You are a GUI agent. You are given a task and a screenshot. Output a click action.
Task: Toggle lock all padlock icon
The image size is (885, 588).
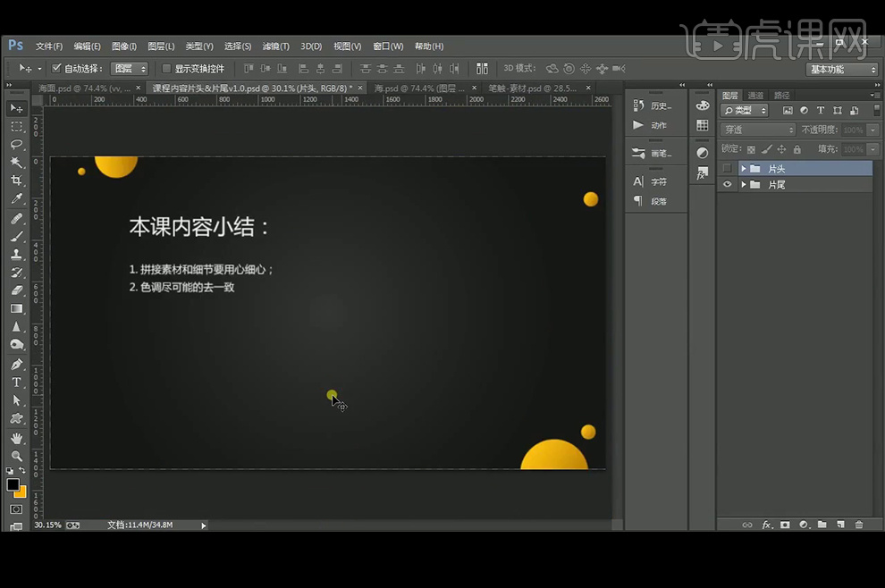coord(797,149)
